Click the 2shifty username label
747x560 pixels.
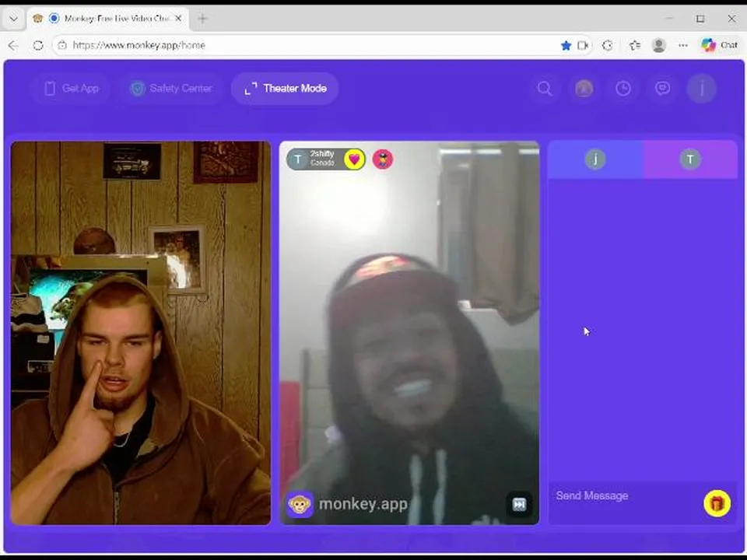(322, 154)
